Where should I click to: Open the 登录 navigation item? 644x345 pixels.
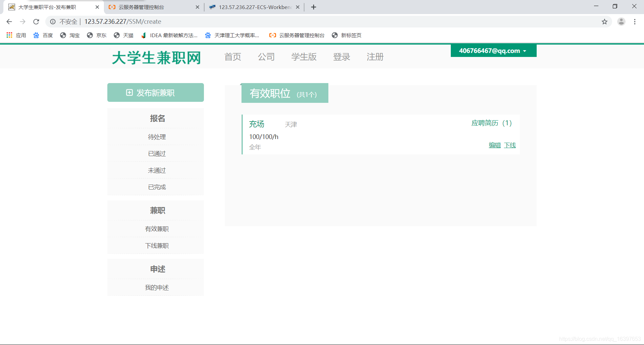coord(341,57)
